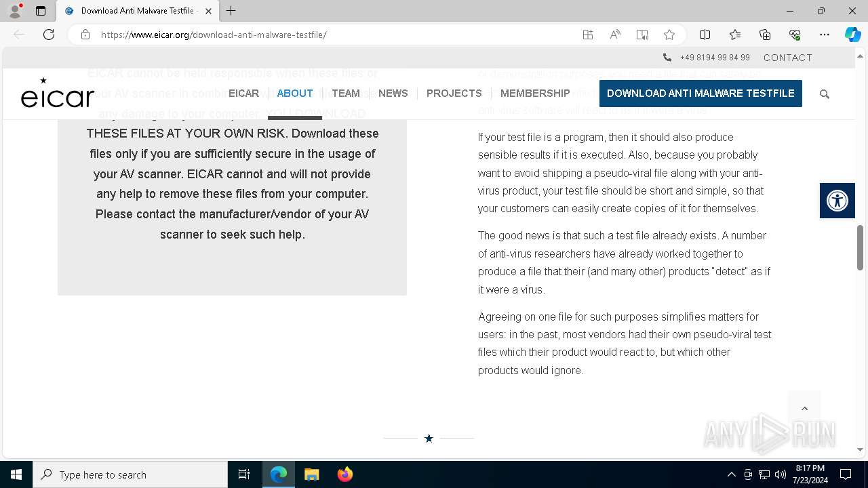Click DOWNLOAD ANTI MALWARE TESTFILE button

point(701,94)
